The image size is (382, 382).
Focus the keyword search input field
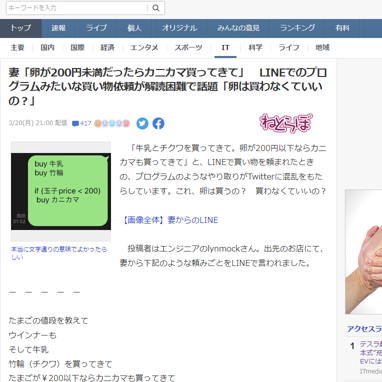77,8
